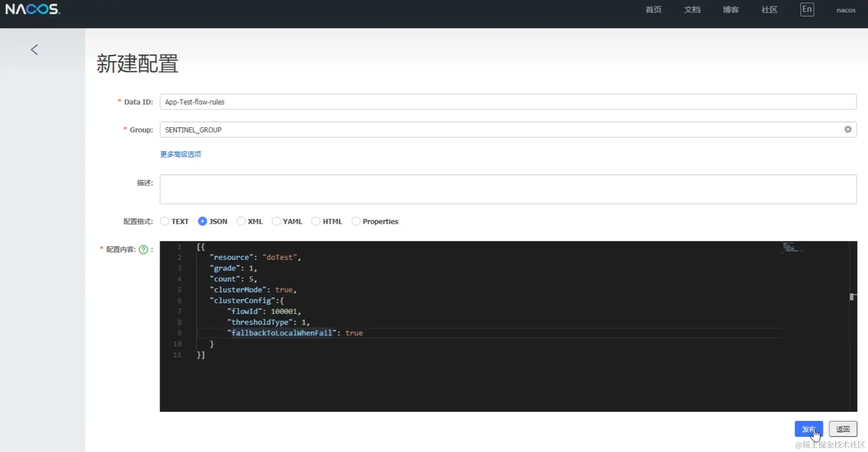Open the nacos user menu
This screenshot has width=868, height=452.
846,10
